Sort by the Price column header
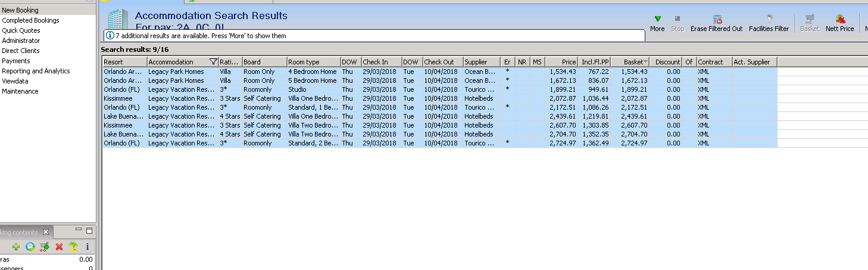868x270 pixels. (561, 62)
